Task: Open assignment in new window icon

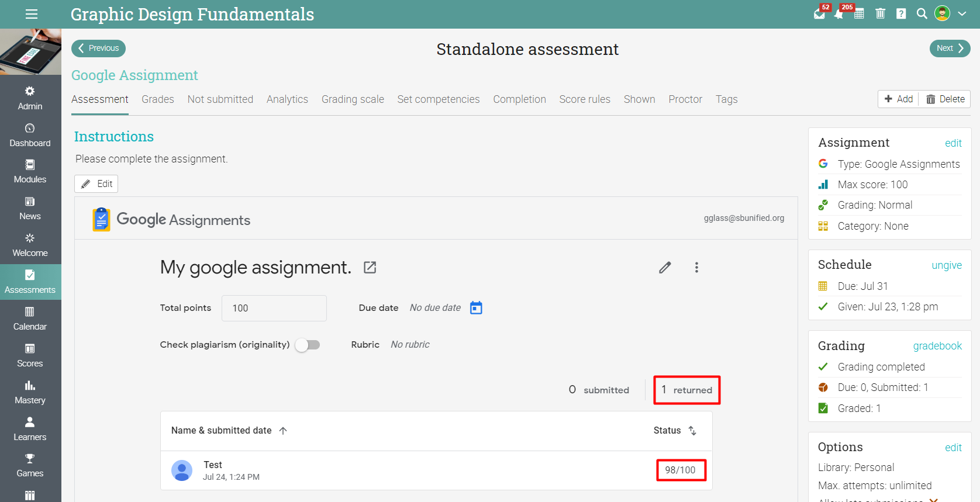Action: click(370, 268)
